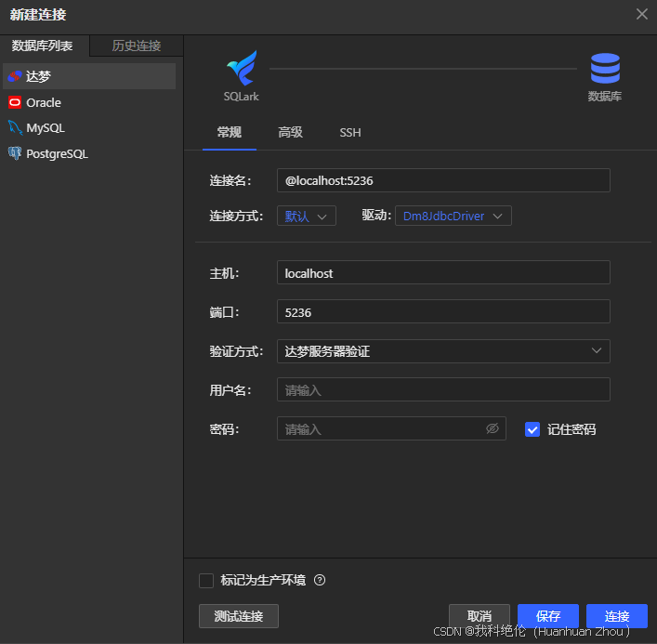The width and height of the screenshot is (657, 644).
Task: Click the MySQL dolphin icon
Action: pos(15,128)
